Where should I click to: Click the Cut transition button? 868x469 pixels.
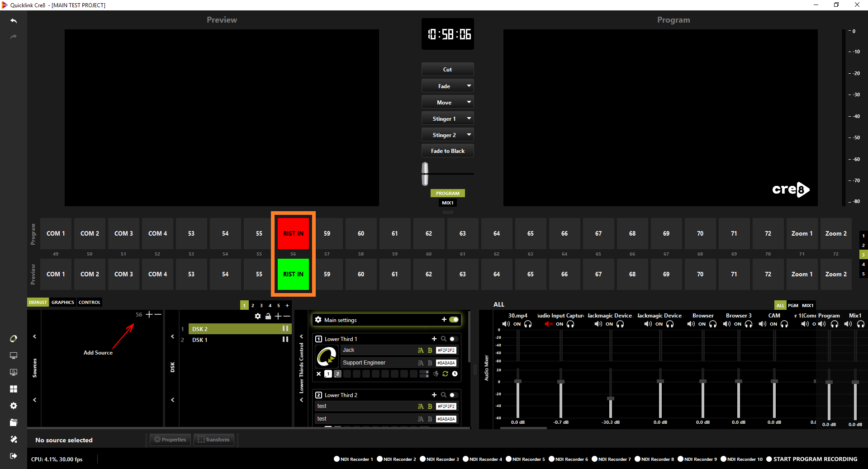click(447, 69)
